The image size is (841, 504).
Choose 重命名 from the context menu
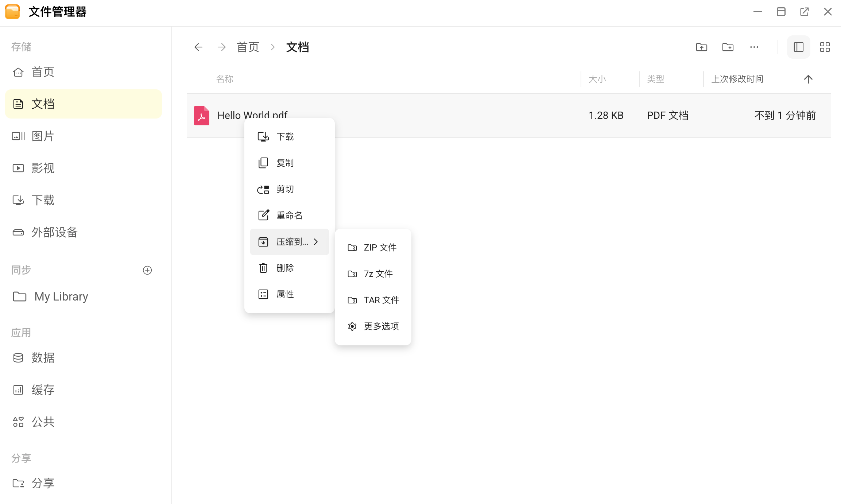point(290,216)
